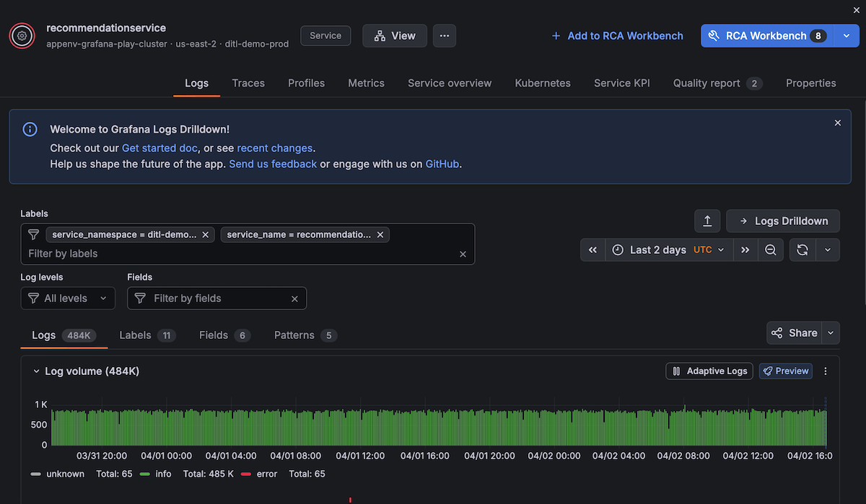The height and width of the screenshot is (504, 866).
Task: Toggle the Preview mode on Log volume
Action: pyautogui.click(x=785, y=371)
